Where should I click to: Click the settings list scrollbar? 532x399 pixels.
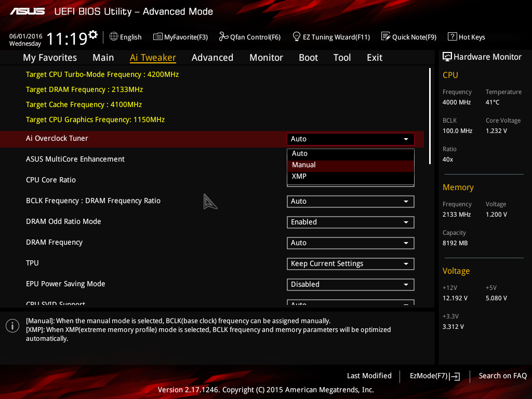[x=430, y=116]
